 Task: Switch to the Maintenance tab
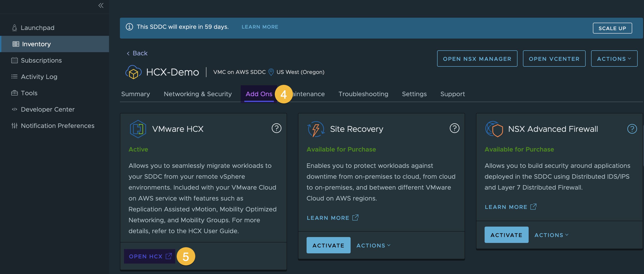pyautogui.click(x=309, y=94)
